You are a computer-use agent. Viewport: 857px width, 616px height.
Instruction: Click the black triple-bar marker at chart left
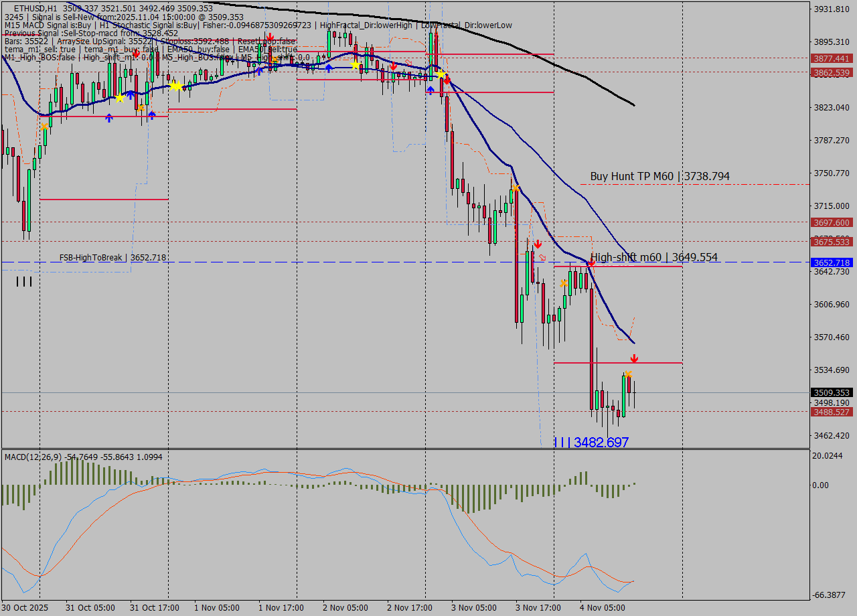[23, 282]
